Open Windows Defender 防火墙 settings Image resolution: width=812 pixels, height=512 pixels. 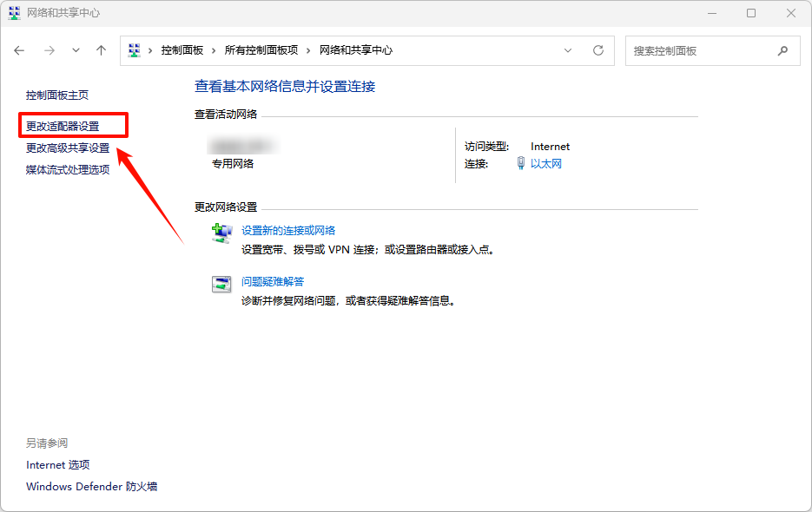click(89, 487)
